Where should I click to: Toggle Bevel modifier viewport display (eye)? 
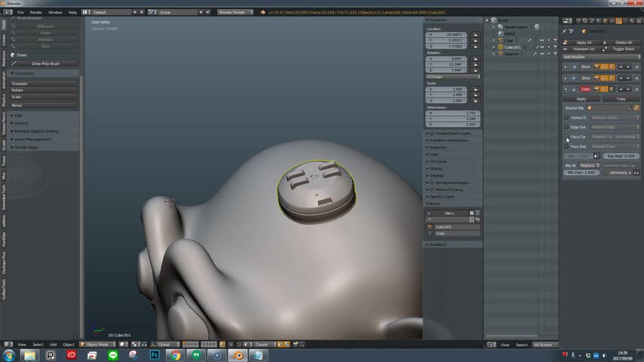click(x=604, y=67)
